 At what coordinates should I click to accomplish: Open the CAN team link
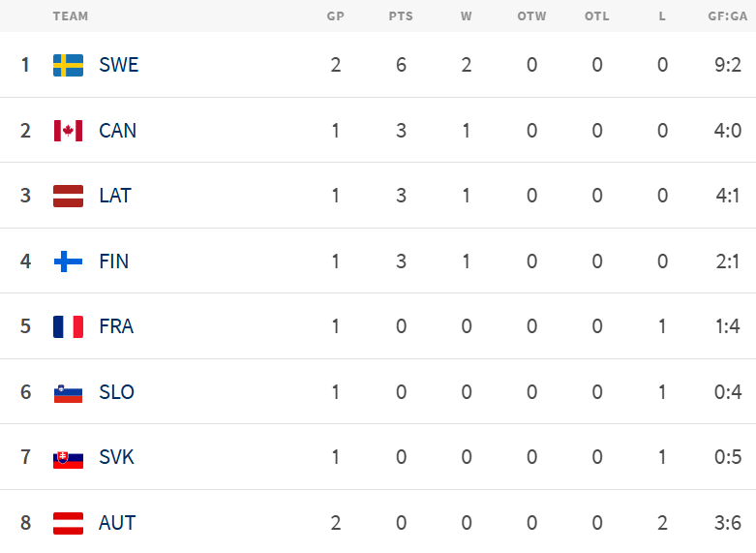pyautogui.click(x=118, y=131)
